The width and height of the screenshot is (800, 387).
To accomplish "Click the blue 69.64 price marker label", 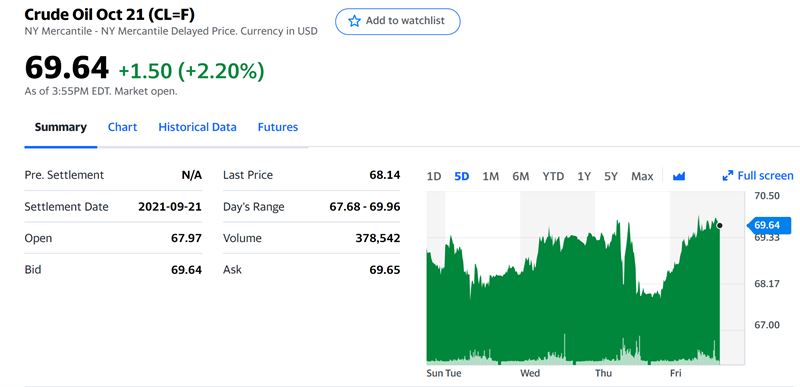I will click(x=768, y=225).
